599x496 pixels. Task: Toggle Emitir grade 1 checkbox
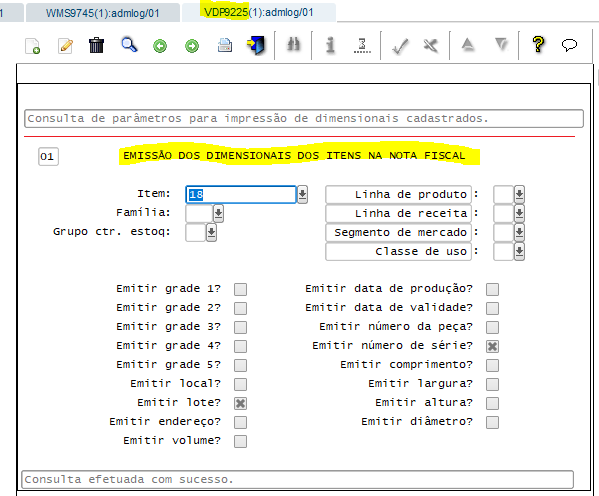[240, 289]
